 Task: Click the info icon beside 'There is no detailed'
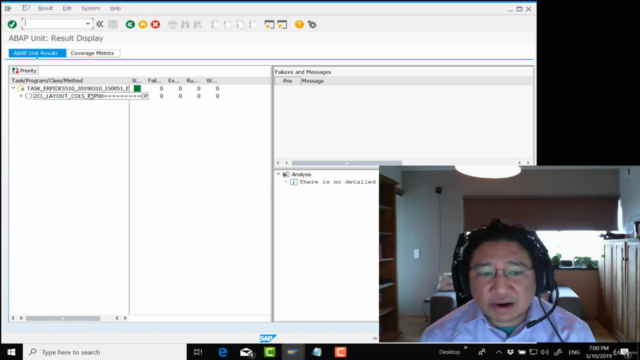coord(293,182)
